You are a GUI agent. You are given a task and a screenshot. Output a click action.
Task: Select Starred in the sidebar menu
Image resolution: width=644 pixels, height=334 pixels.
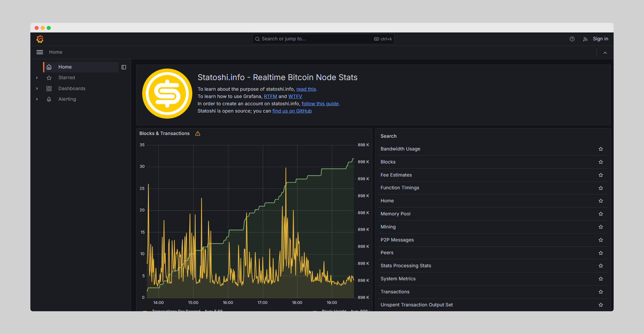point(67,78)
